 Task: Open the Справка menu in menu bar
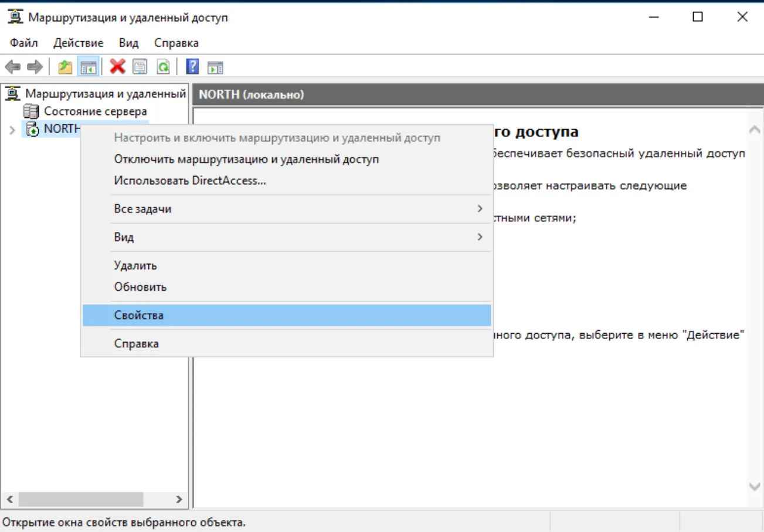pos(176,43)
